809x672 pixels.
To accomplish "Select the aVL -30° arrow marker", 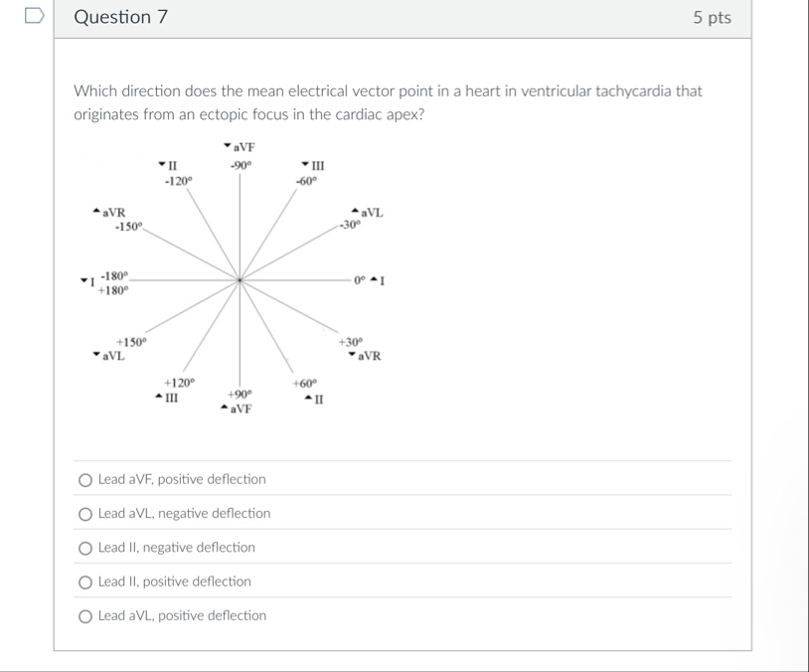I will tap(354, 210).
